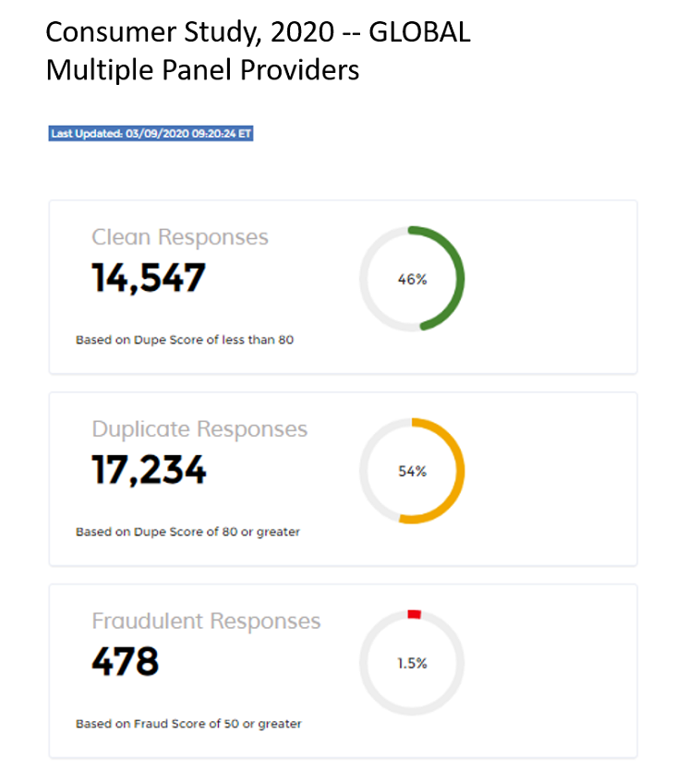Click "Based on Dupe Score of 80 or greater"
Image resolution: width=700 pixels, height=771 pixels.
(x=187, y=532)
